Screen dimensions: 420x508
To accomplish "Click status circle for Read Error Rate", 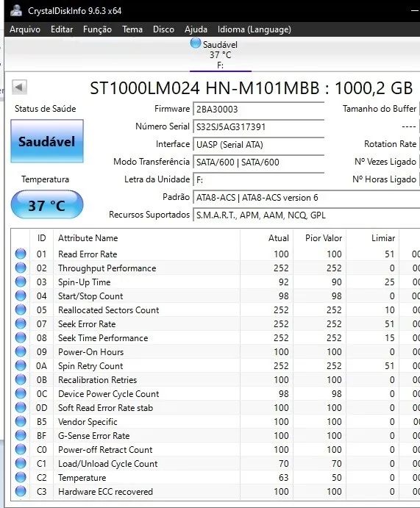I will pyautogui.click(x=21, y=254).
